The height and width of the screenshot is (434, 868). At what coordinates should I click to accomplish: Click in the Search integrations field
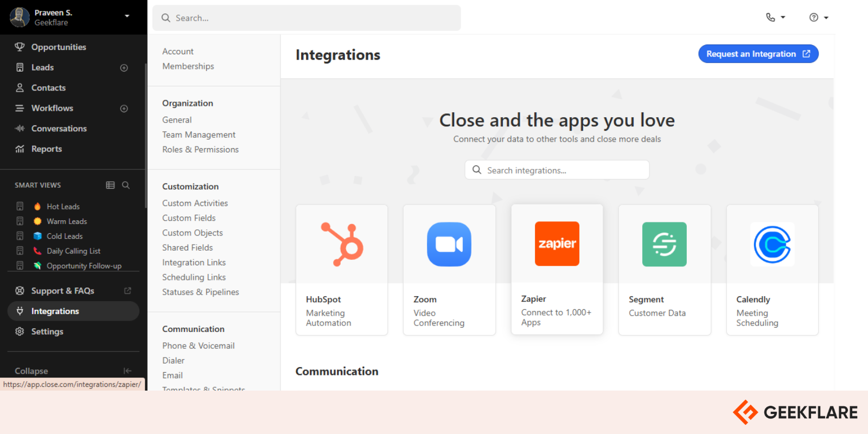557,170
